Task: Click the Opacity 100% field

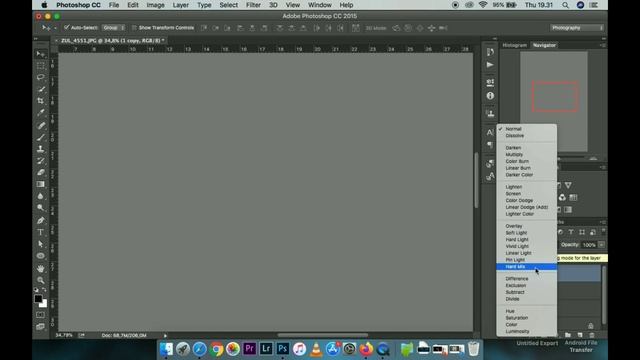Action: pos(589,245)
